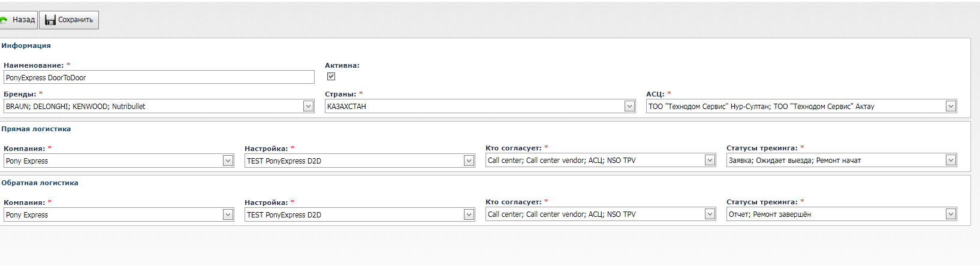Open Компания dropdown in Прямая логистика
The image size is (980, 266).
tap(228, 161)
